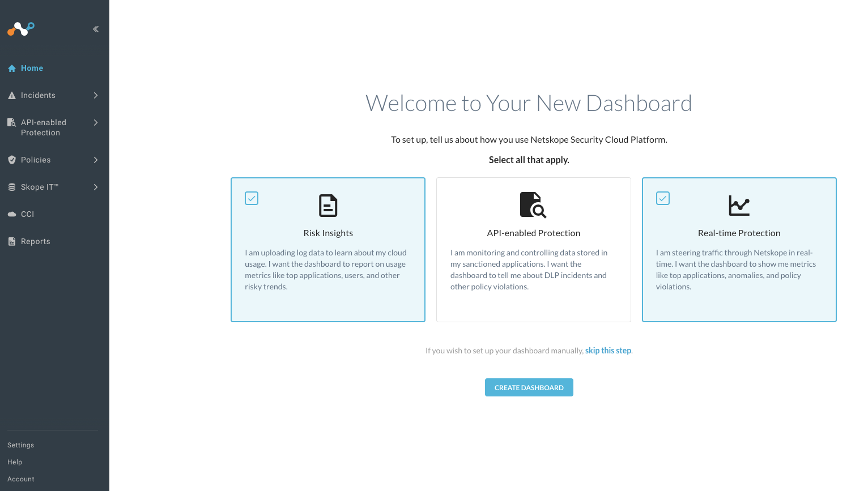Click the Create Dashboard button
Screen dimensions: 868x491
tap(529, 387)
